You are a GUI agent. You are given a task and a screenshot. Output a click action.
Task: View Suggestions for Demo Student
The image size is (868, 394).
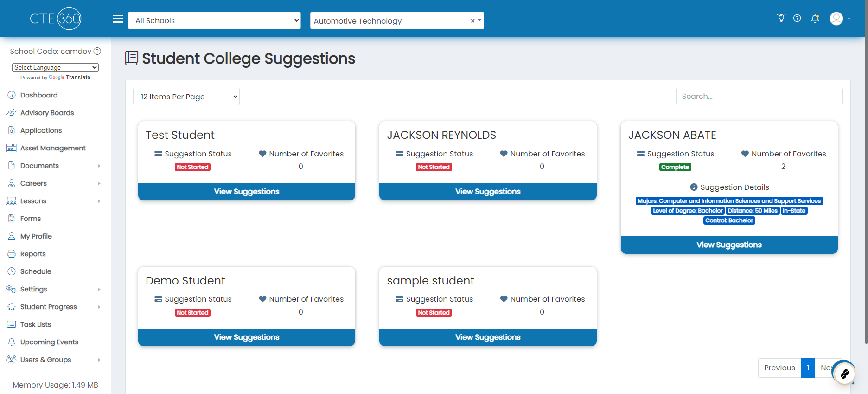pyautogui.click(x=247, y=337)
